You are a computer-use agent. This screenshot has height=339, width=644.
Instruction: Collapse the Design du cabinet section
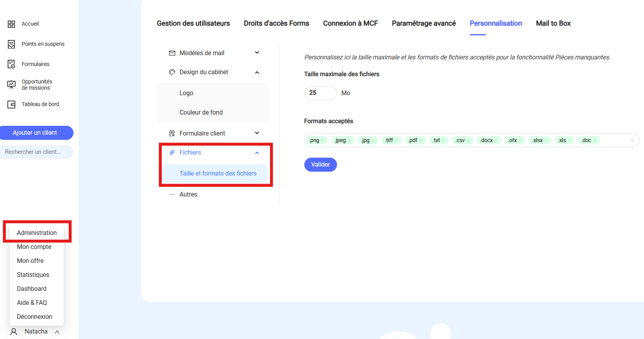pos(257,72)
